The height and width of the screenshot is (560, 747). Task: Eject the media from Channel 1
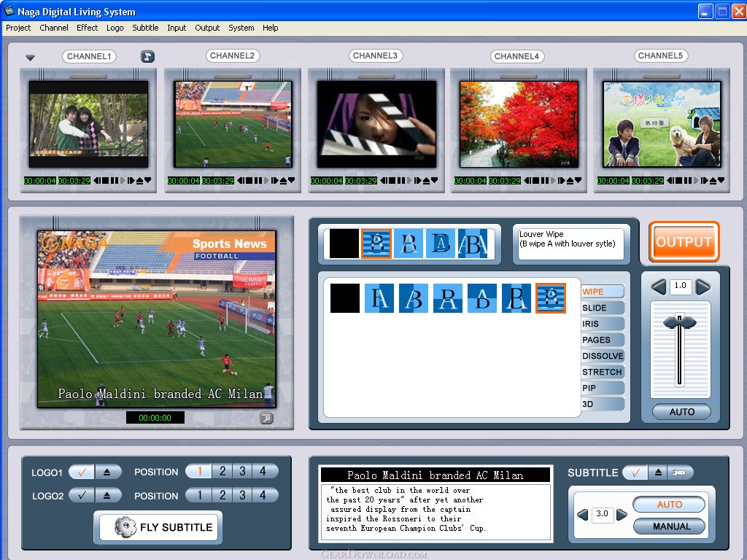click(139, 181)
